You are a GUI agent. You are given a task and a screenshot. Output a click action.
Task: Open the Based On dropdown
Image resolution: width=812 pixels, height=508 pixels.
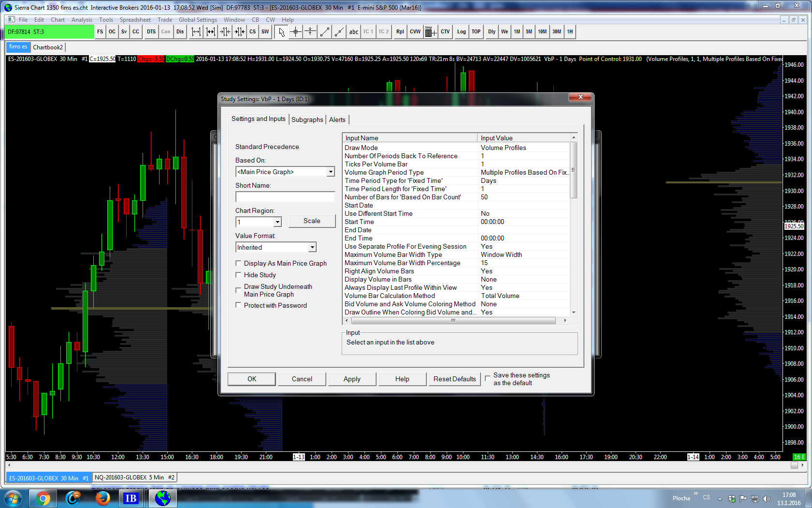pyautogui.click(x=331, y=172)
